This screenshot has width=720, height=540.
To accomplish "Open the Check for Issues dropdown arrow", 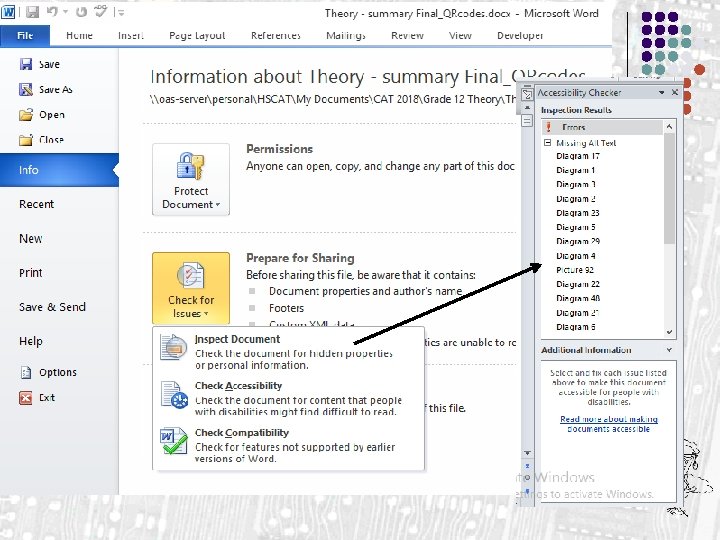I will pyautogui.click(x=206, y=314).
